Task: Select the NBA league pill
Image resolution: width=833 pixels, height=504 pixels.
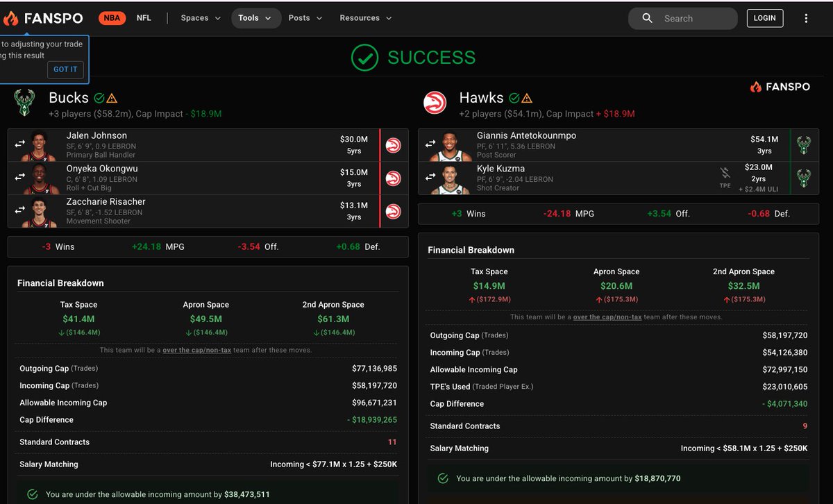Action: tap(112, 18)
